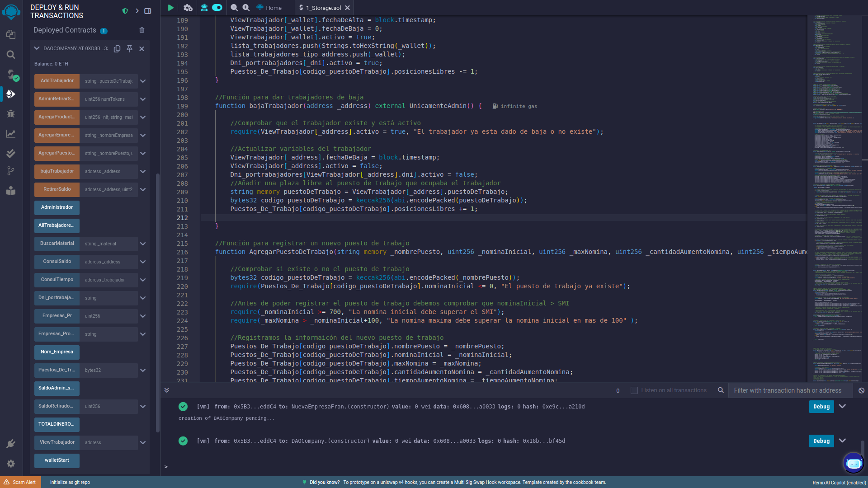Call the Administrador function
The height and width of the screenshot is (488, 868).
pyautogui.click(x=57, y=207)
